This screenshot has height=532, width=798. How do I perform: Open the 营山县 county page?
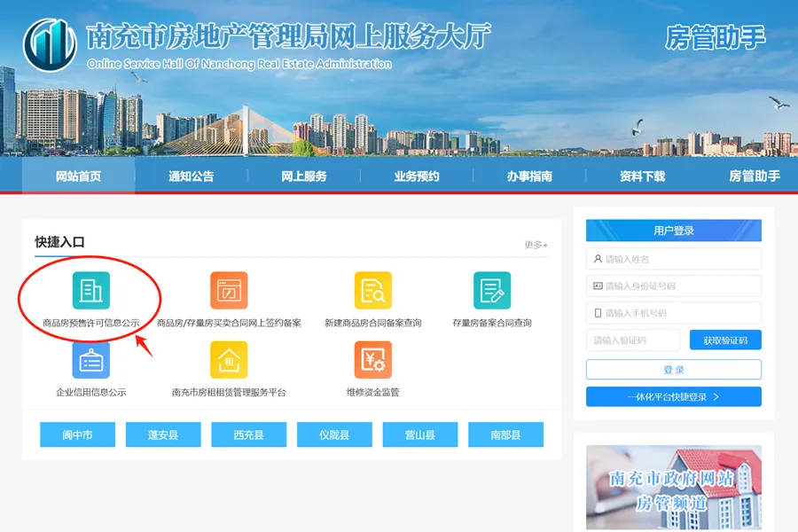tap(420, 434)
